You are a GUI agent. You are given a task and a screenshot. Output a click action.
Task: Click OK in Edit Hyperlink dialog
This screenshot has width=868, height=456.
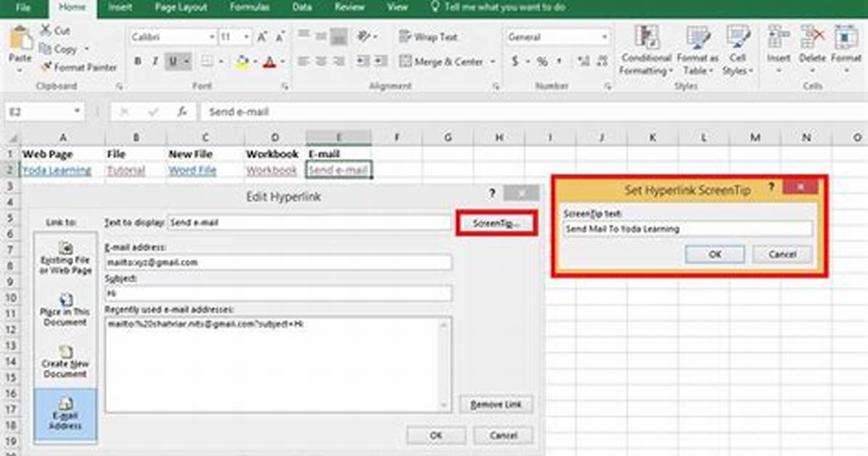[x=435, y=435]
